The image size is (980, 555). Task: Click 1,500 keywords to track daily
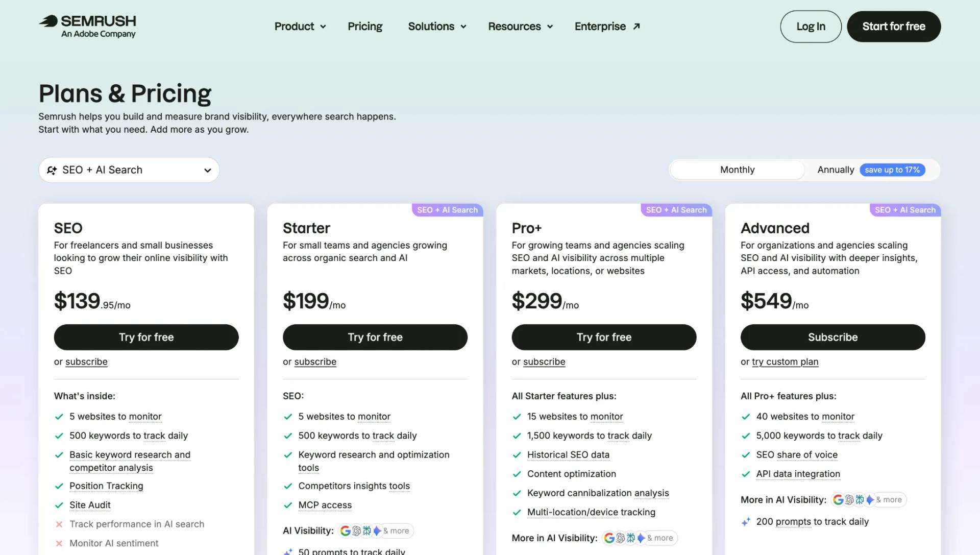coord(590,436)
